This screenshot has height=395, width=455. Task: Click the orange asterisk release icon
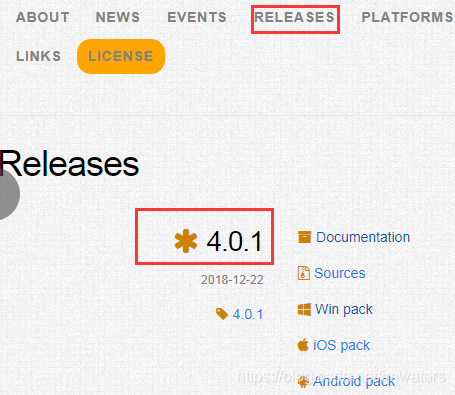point(186,241)
